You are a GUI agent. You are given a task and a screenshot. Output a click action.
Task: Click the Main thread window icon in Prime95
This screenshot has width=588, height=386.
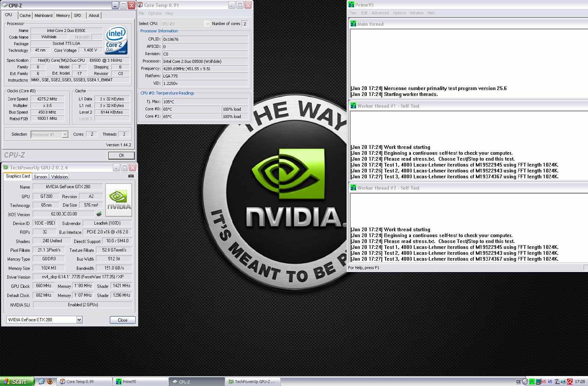(353, 24)
